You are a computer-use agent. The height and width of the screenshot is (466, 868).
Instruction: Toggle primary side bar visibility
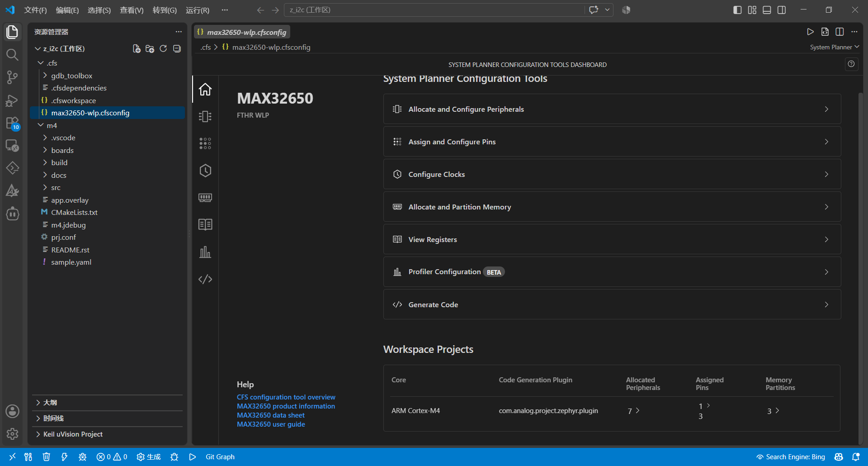pyautogui.click(x=737, y=10)
